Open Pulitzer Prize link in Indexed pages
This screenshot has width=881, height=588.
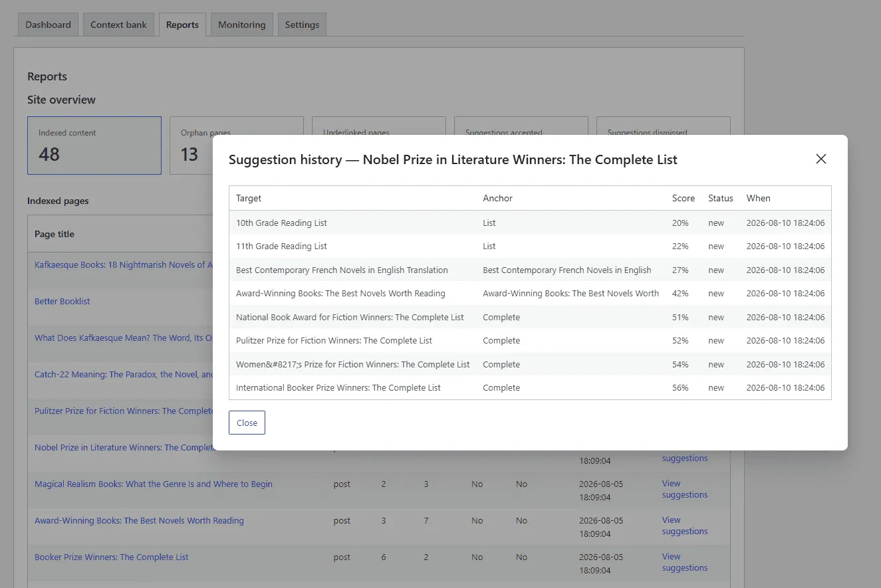pos(124,411)
